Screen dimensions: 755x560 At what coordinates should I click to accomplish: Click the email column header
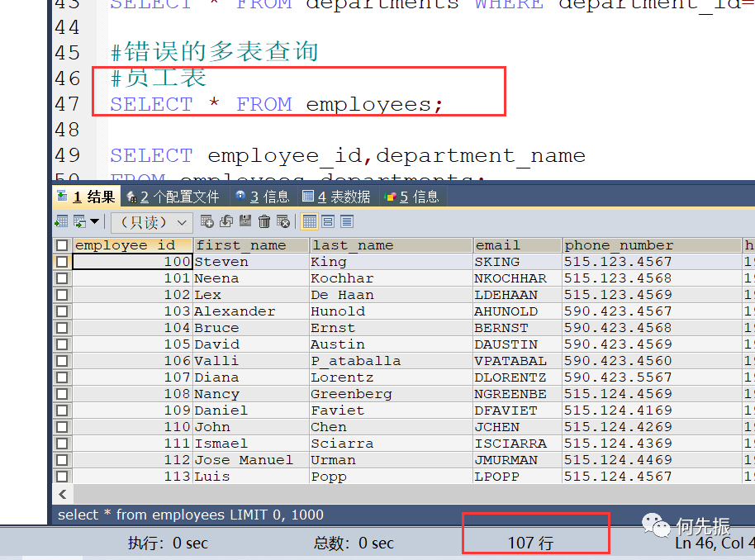coord(517,245)
